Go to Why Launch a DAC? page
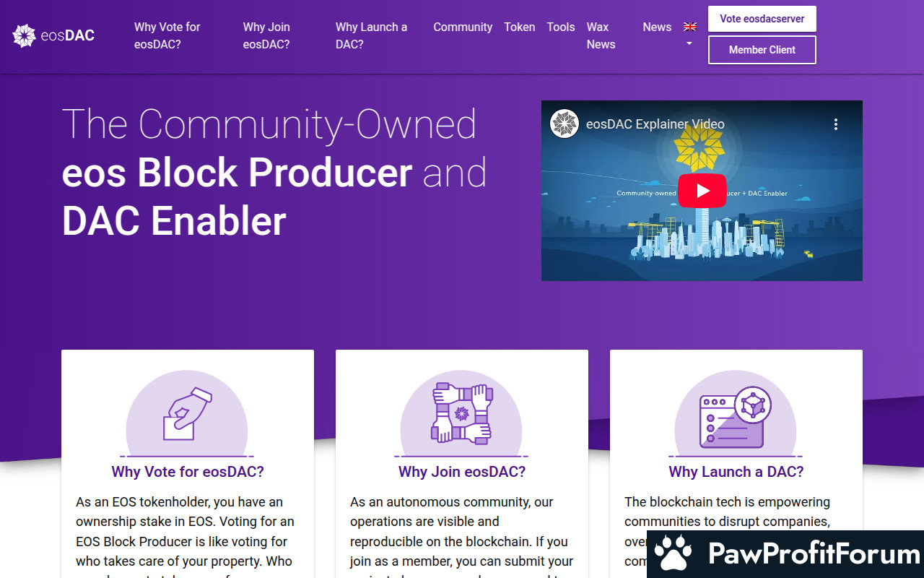Image resolution: width=924 pixels, height=578 pixels. click(371, 35)
